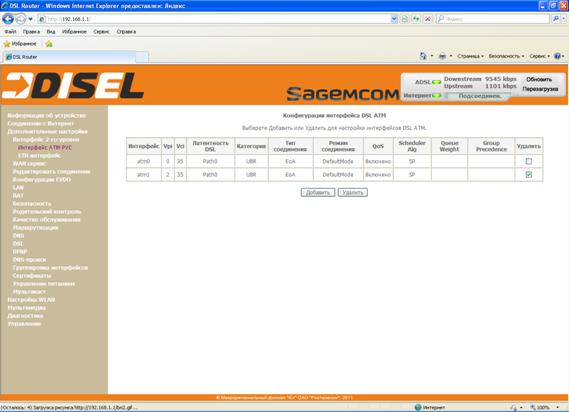Open the Справка menu
This screenshot has height=412, width=569.
126,32
